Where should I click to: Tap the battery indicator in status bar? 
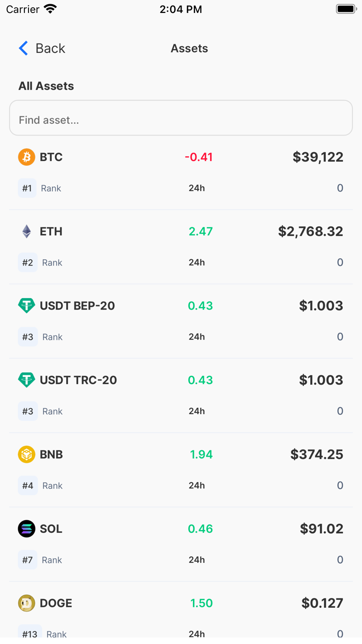coord(345,8)
